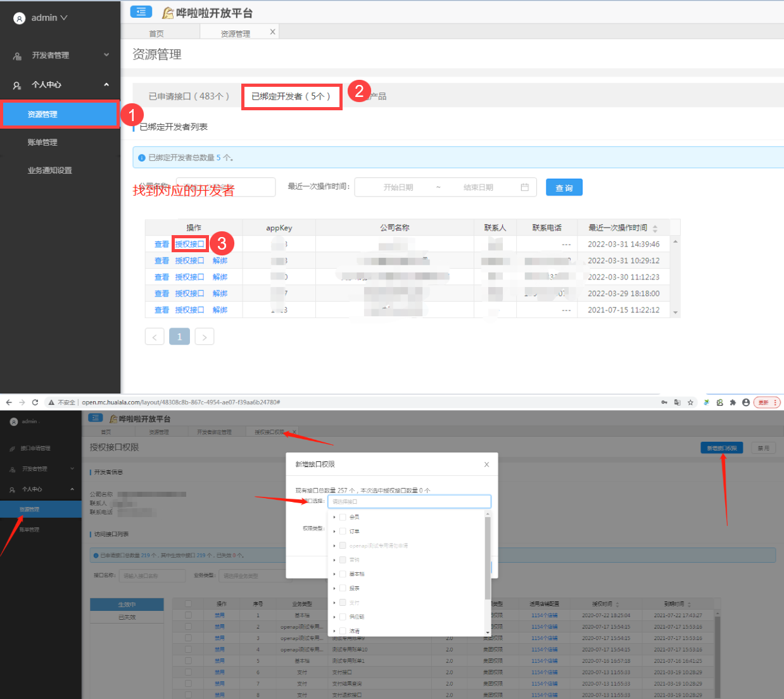
Task: Click the upper developer table's vertical scrollbar
Action: [676, 276]
